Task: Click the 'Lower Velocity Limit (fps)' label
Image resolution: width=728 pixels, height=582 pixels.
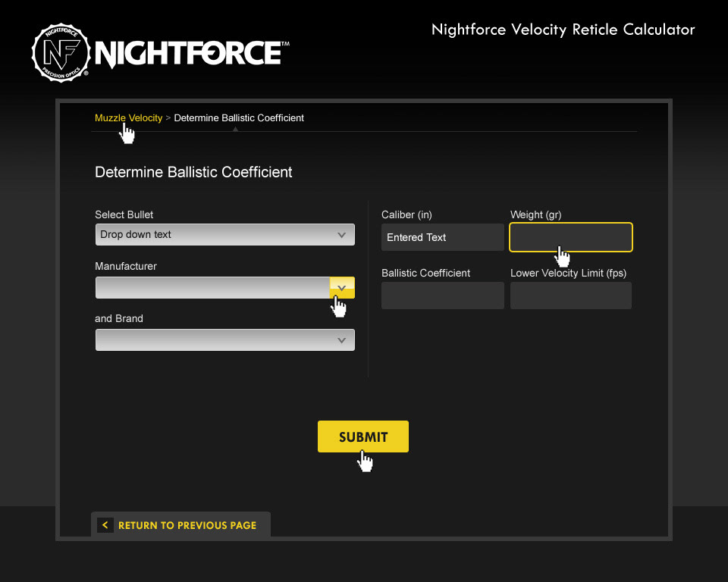Action: pyautogui.click(x=568, y=273)
